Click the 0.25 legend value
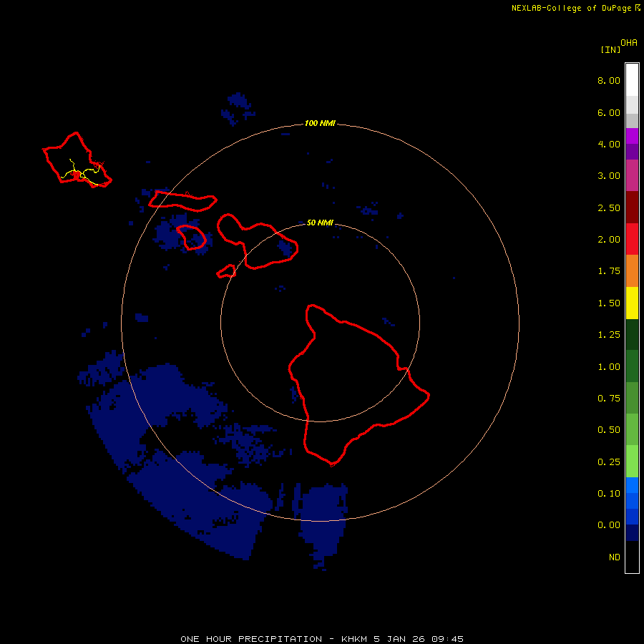The height and width of the screenshot is (644, 644). tap(609, 462)
